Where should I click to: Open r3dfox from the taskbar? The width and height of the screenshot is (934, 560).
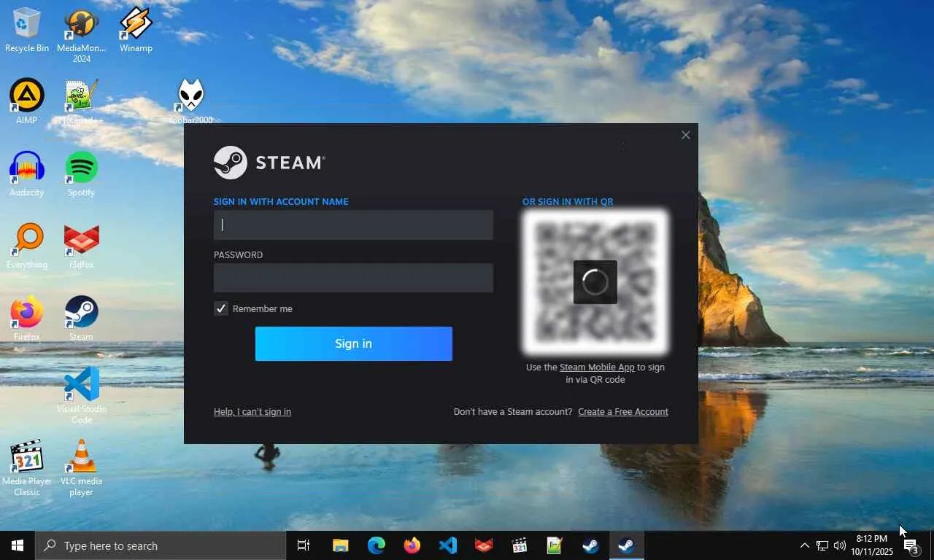coord(484,545)
